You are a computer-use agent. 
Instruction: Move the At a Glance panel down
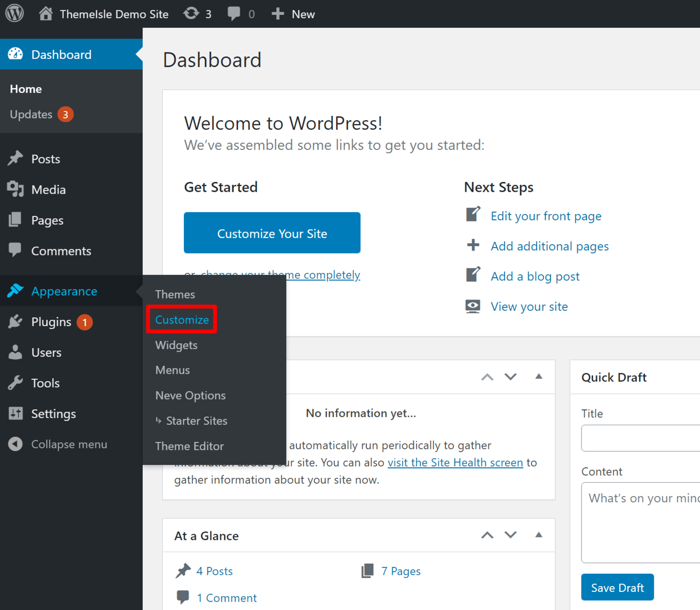[x=511, y=535]
